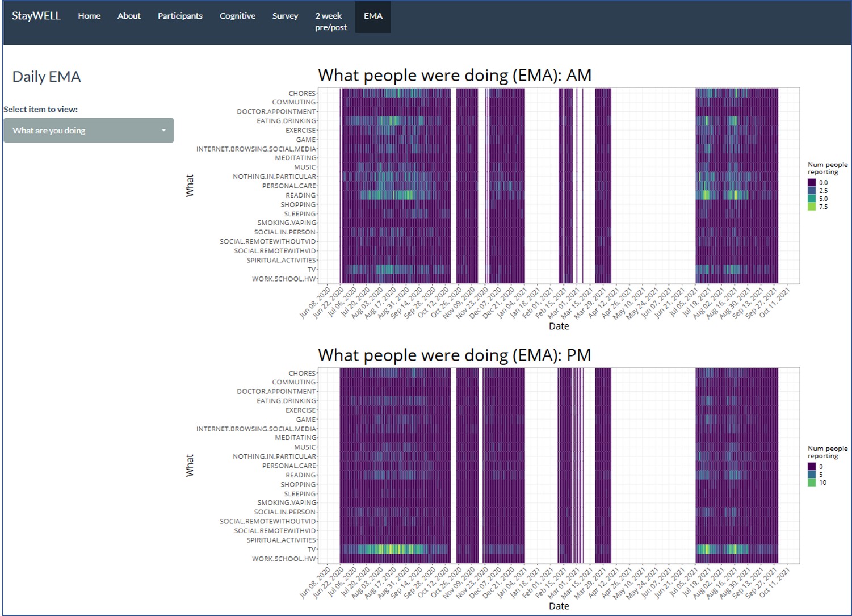Select the active EMA tab
Image resolution: width=852 pixels, height=616 pixels.
[x=373, y=16]
